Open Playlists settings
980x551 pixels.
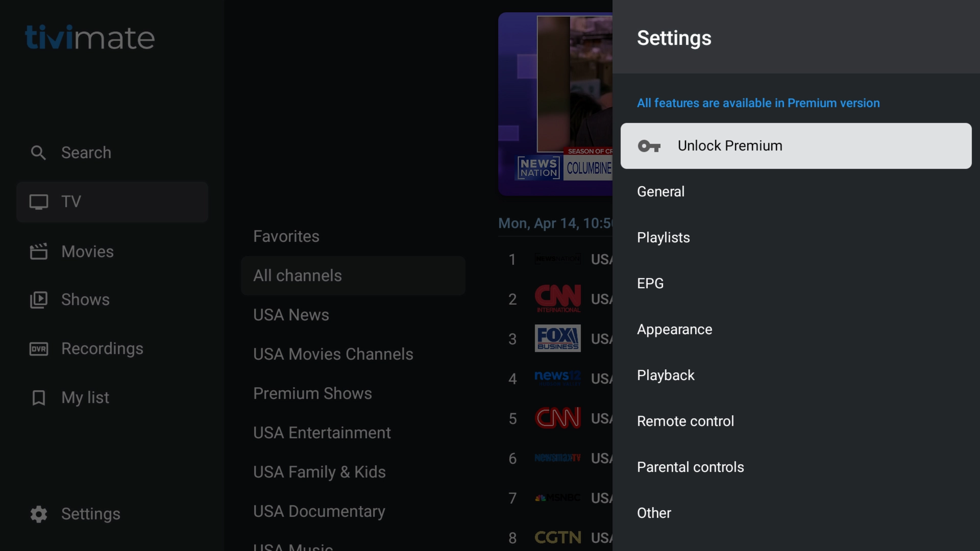coord(796,238)
